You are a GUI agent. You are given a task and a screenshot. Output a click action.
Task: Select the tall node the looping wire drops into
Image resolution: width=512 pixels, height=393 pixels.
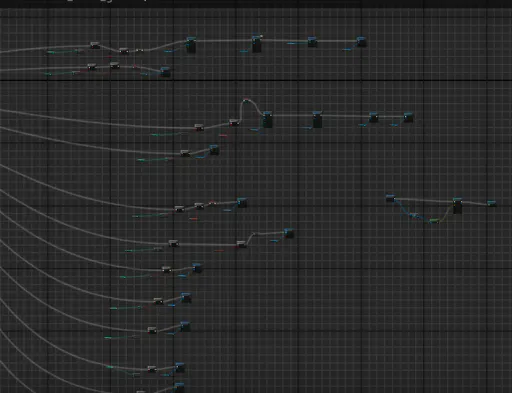coord(267,120)
